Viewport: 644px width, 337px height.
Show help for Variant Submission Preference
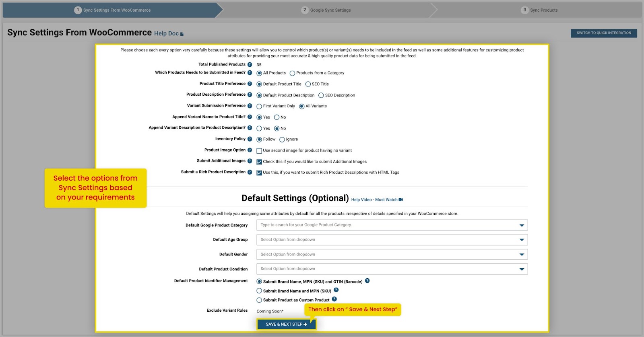[250, 106]
